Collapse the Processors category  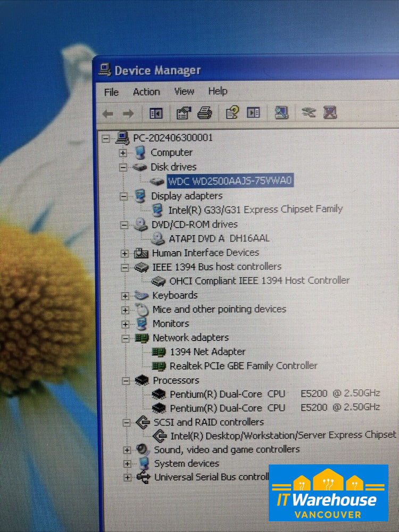[126, 381]
